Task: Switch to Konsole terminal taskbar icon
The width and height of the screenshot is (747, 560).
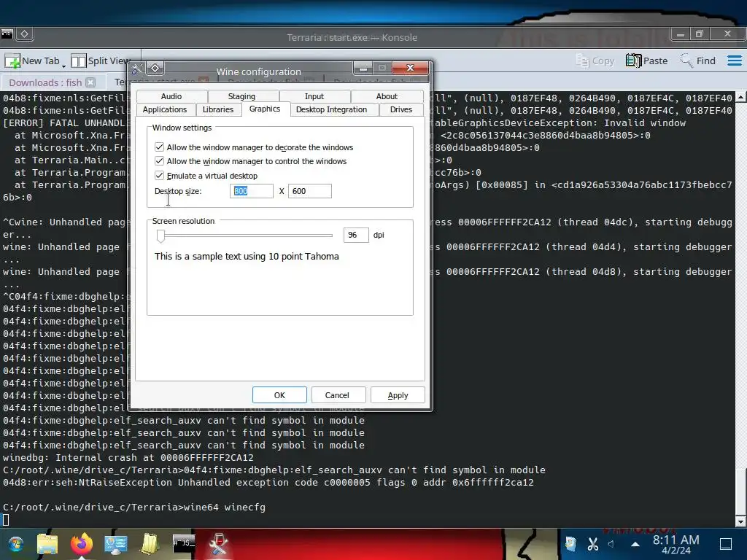Action: pos(183,543)
